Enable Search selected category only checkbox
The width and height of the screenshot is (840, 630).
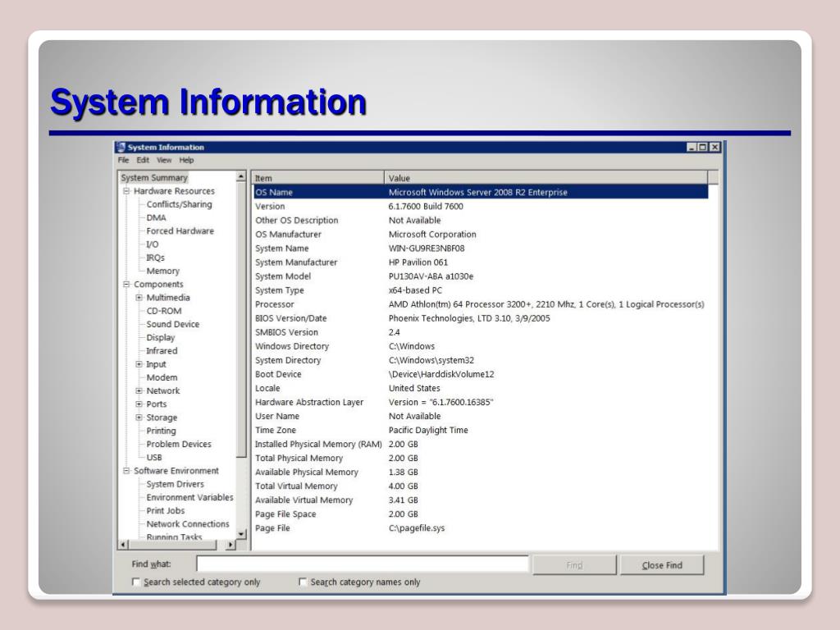click(x=136, y=582)
